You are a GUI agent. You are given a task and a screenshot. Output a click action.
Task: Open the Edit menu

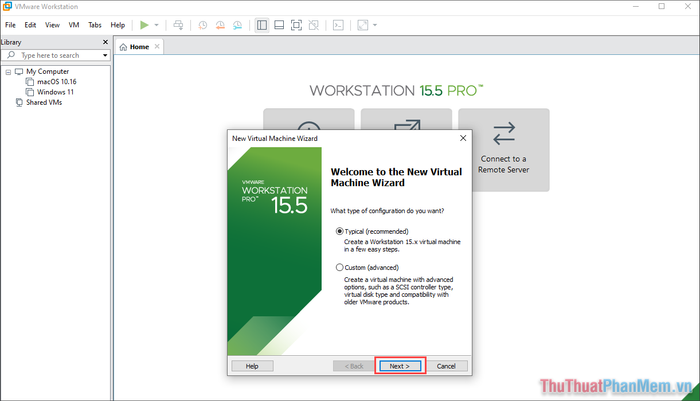pyautogui.click(x=30, y=25)
